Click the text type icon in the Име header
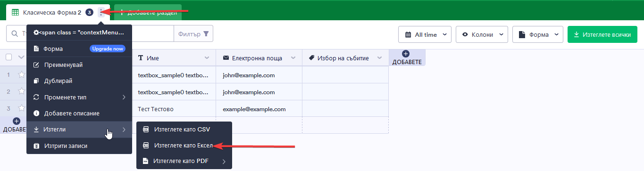644x171 pixels. (141, 58)
